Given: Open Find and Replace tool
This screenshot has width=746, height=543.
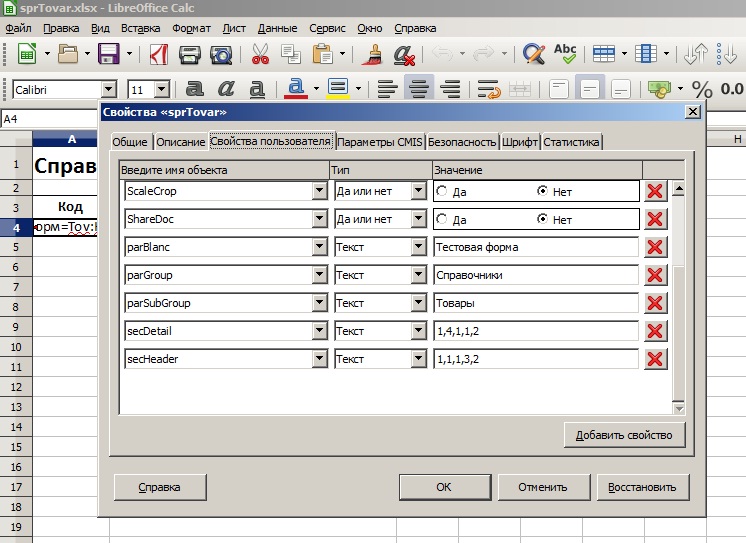Looking at the screenshot, I should pos(533,53).
